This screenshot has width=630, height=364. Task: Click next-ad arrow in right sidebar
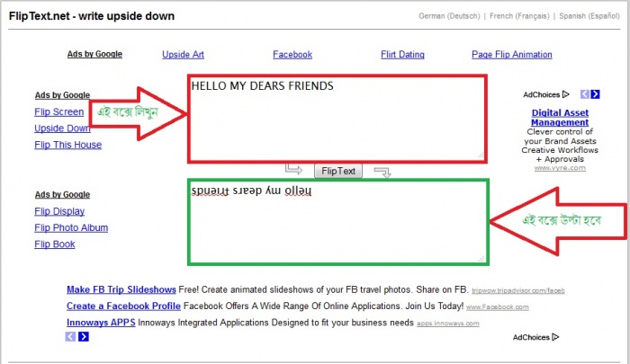coord(596,94)
